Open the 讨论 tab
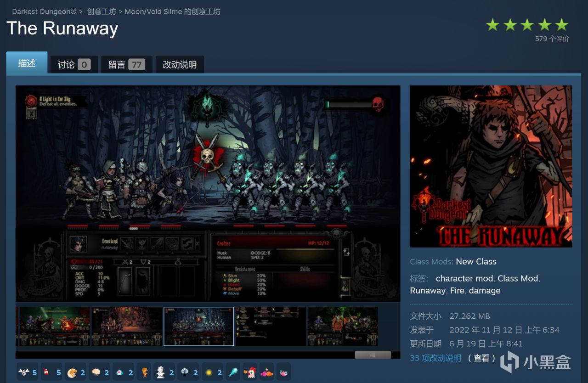The width and height of the screenshot is (588, 383). click(74, 65)
